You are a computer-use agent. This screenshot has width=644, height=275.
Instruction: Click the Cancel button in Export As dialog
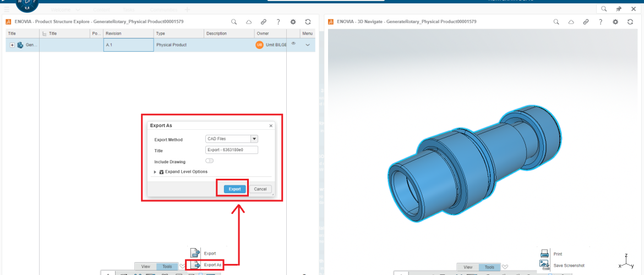260,189
